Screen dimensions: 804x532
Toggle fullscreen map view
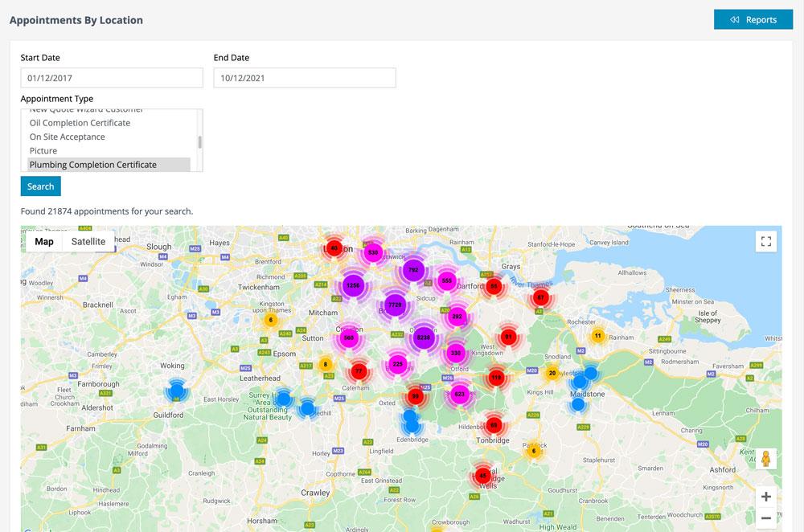click(765, 241)
